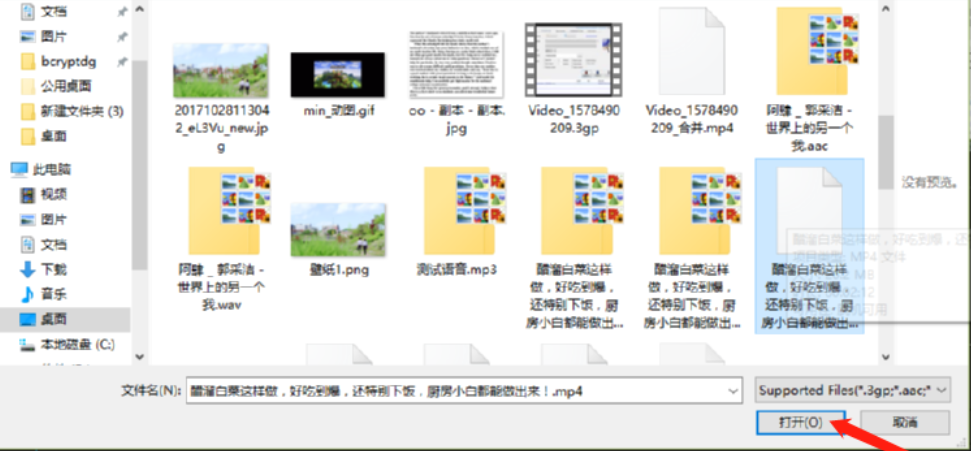Viewport: 971px width, 451px height.
Task: Open the Supported Files type dropdown
Action: pos(852,390)
